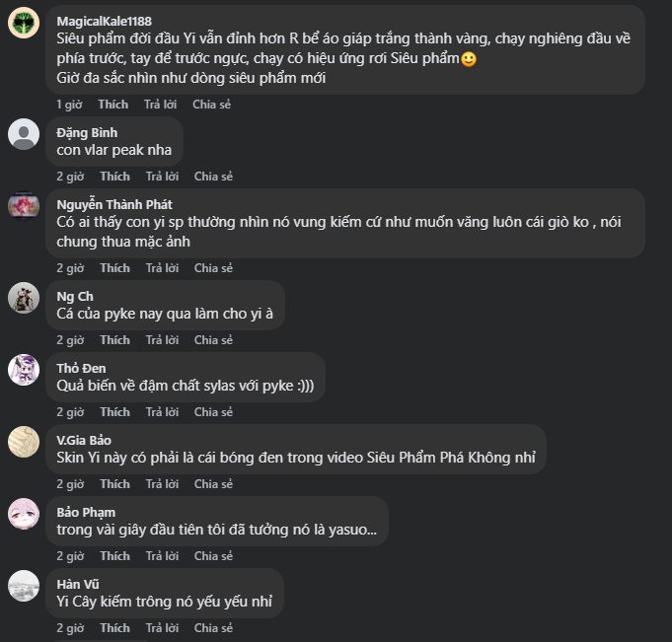This screenshot has height=642, width=672.
Task: Like MagicalKale1188's comment with Thích
Action: pos(112,105)
